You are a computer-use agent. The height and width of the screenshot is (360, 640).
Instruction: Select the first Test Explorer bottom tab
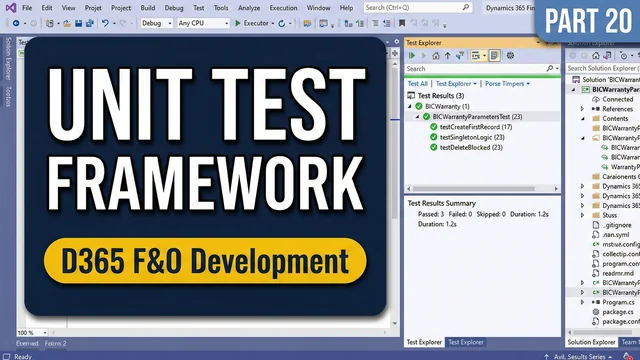tap(424, 342)
